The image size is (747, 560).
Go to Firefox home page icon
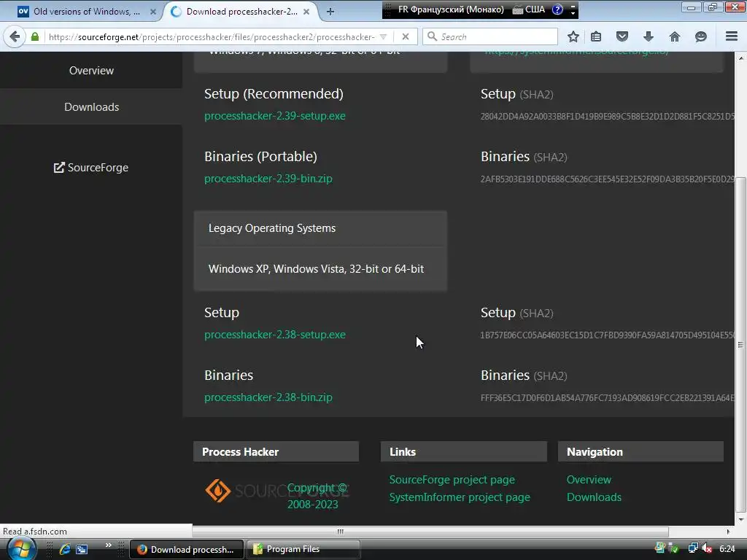pyautogui.click(x=675, y=36)
